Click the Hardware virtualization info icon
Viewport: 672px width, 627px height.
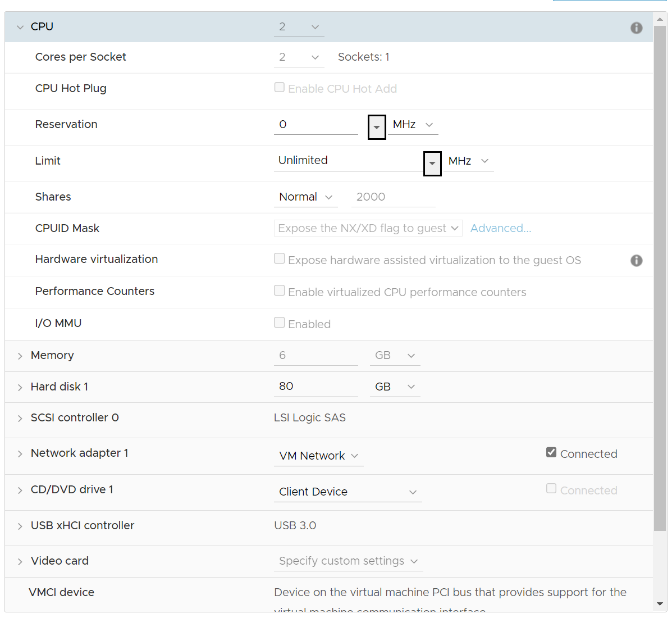[x=636, y=260]
